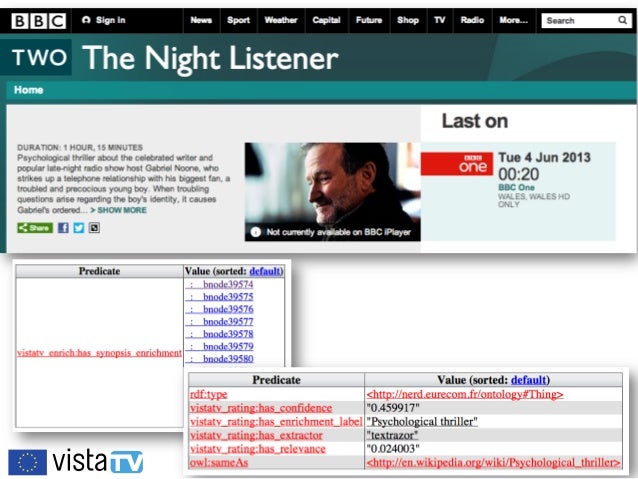The image size is (638, 479).
Task: Select the Home tab
Action: [x=28, y=90]
